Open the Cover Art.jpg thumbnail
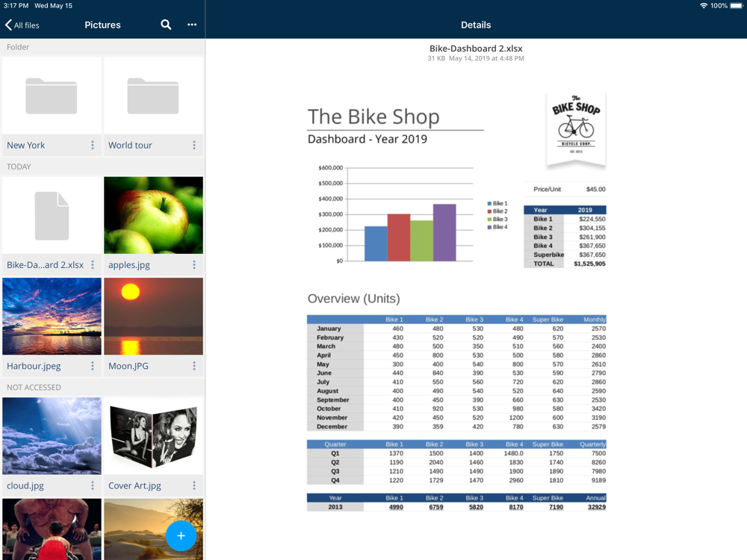747x560 pixels. [153, 436]
